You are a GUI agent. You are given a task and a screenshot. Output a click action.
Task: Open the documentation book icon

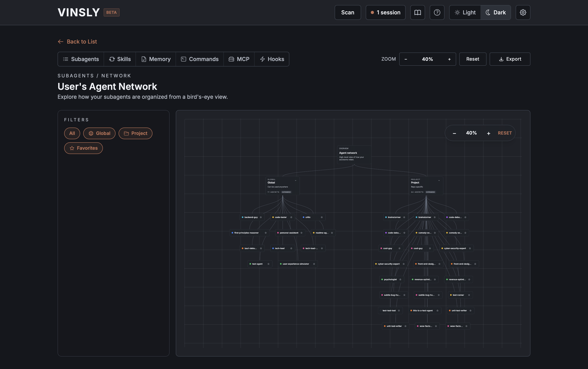(x=417, y=12)
